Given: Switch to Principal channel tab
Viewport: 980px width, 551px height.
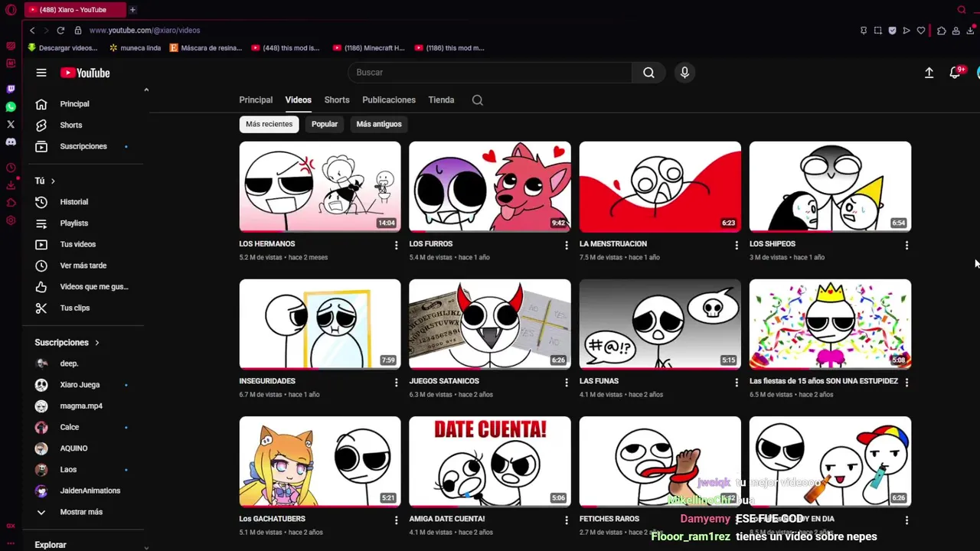Looking at the screenshot, I should click(x=256, y=100).
